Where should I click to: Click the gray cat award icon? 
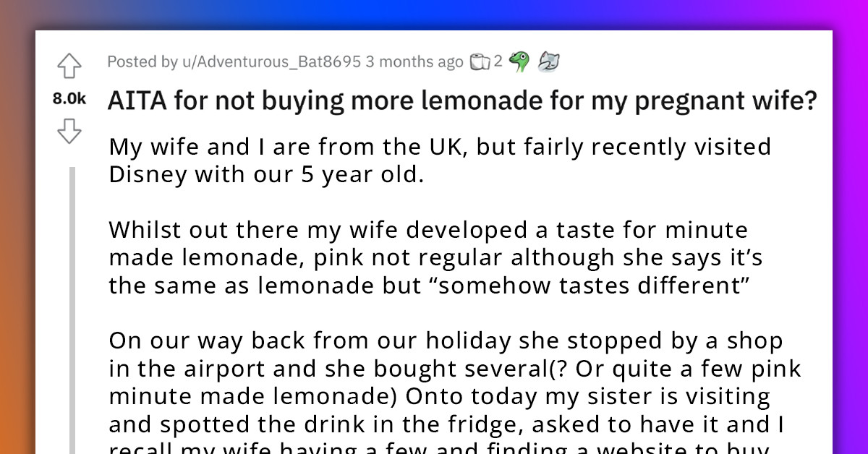click(548, 61)
